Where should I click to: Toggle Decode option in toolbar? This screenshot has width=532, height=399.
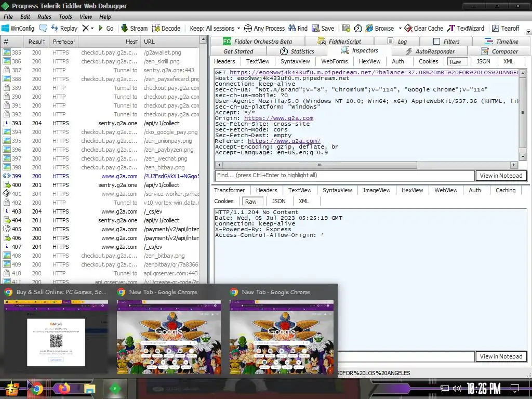point(166,28)
